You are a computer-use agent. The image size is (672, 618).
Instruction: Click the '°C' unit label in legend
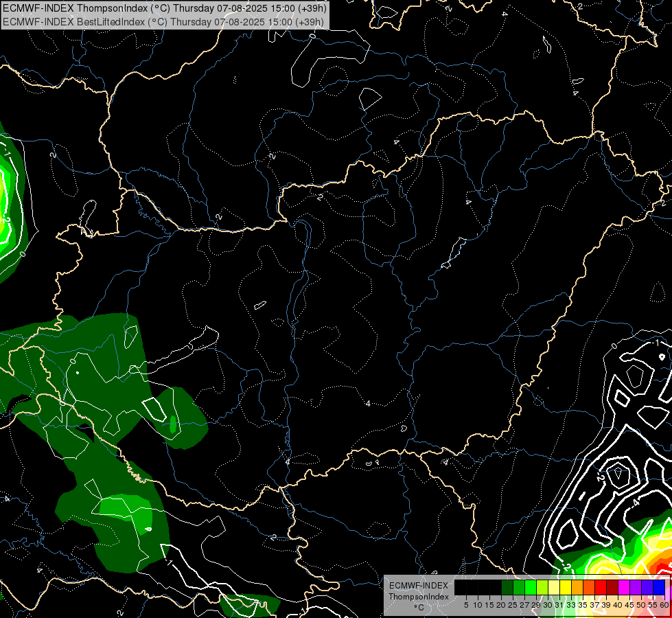coord(419,607)
